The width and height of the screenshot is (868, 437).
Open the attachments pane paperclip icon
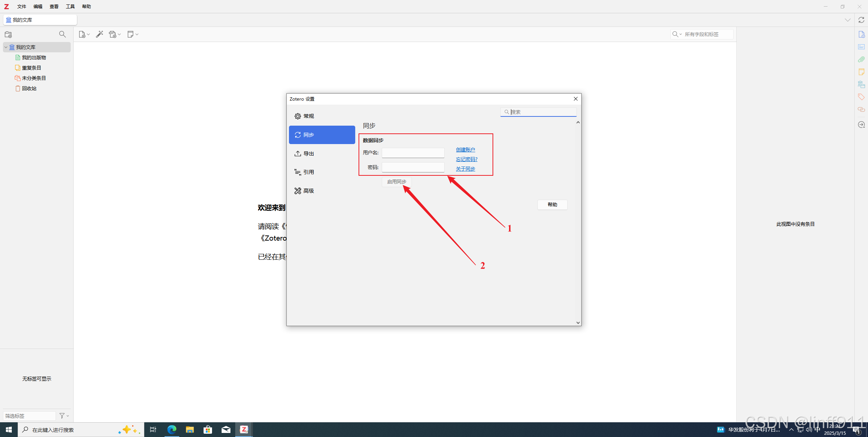click(861, 59)
